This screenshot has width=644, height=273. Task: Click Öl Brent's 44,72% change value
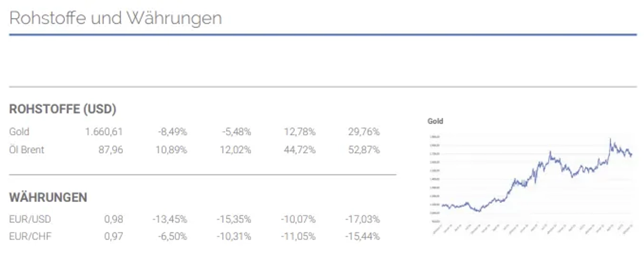tap(300, 150)
